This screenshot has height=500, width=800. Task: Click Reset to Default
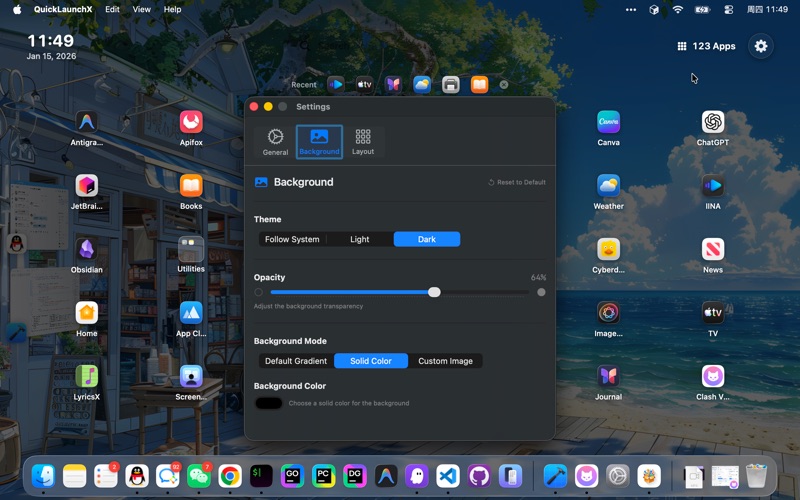(517, 183)
